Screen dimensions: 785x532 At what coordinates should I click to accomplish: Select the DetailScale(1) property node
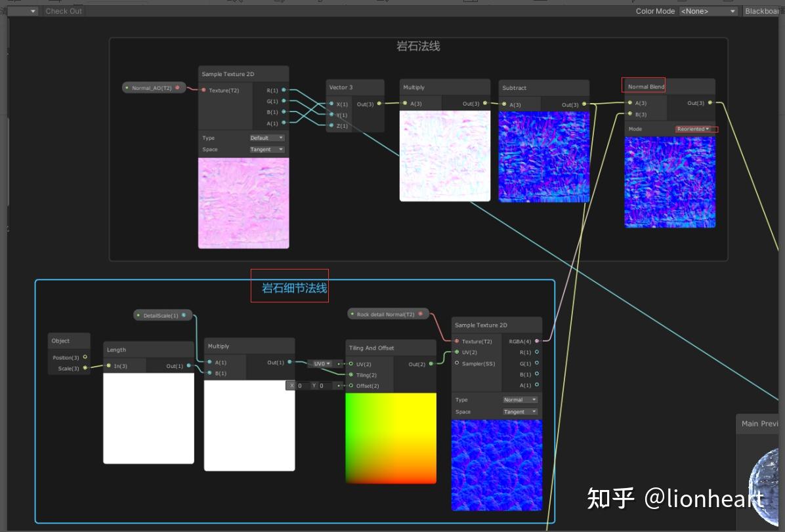(x=163, y=316)
